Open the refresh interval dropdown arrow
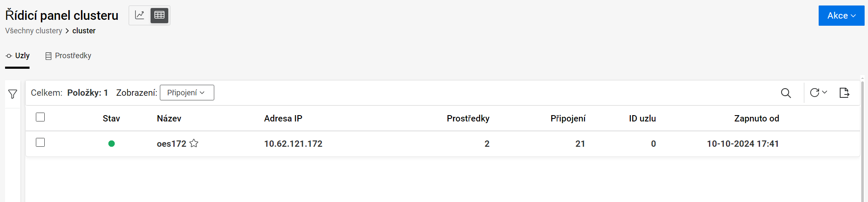The image size is (868, 202). pyautogui.click(x=825, y=92)
